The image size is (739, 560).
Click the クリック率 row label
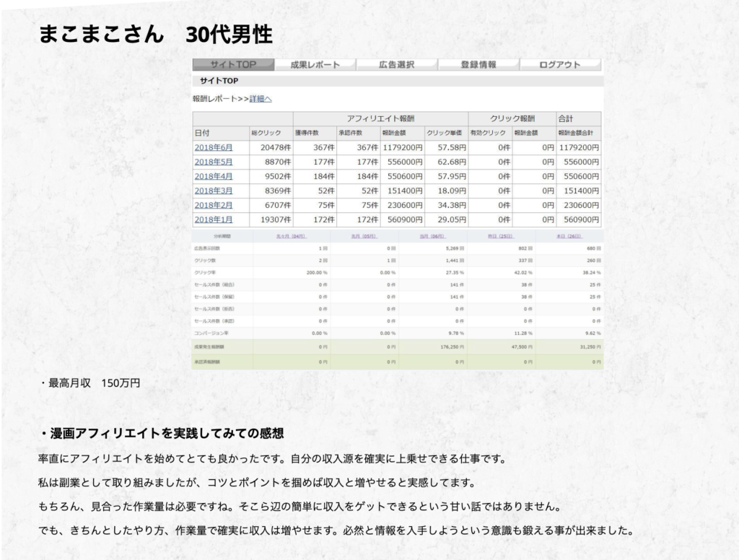point(204,273)
